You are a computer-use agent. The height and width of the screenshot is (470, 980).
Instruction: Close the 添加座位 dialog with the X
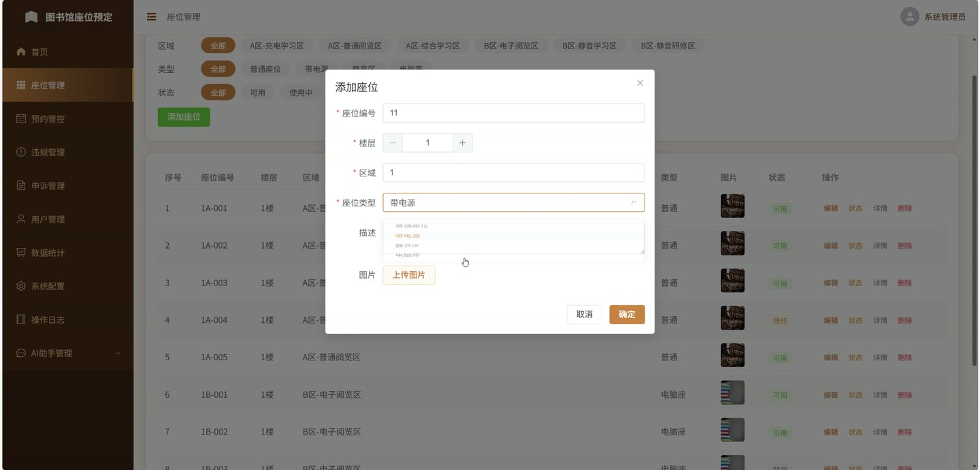pyautogui.click(x=640, y=83)
